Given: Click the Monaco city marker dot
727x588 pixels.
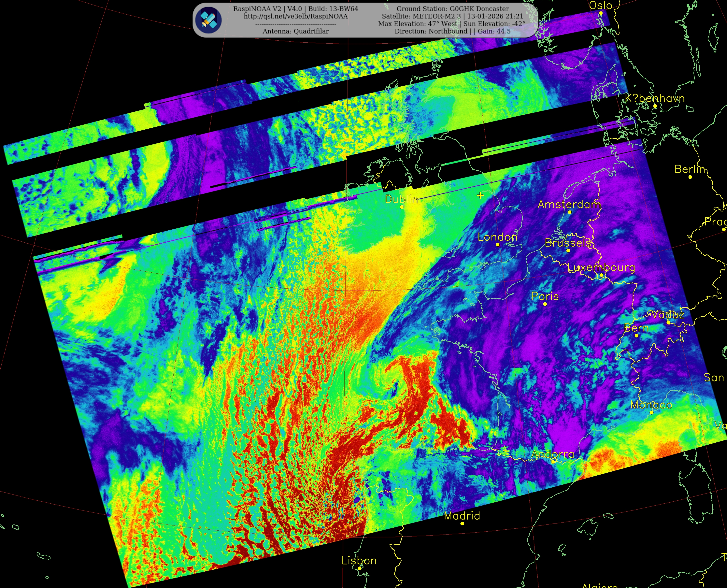Looking at the screenshot, I should tap(651, 413).
